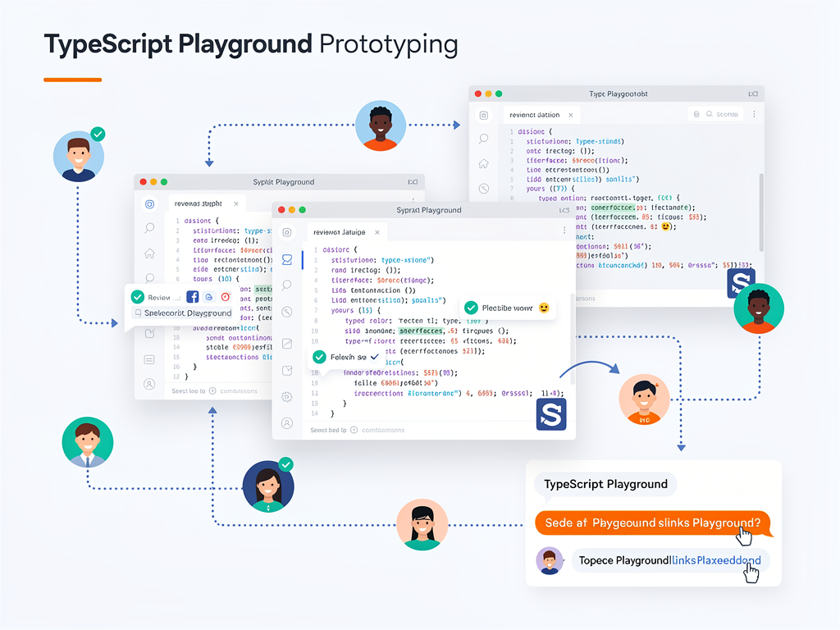Toggle the green check next to Review
Screen dimensions: 840x630
tap(138, 297)
